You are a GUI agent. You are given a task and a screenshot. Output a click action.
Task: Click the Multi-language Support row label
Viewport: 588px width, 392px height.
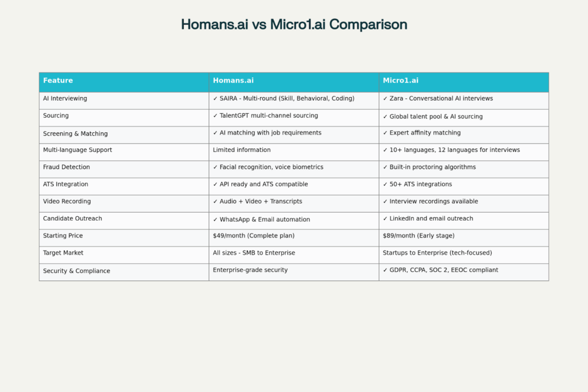(x=78, y=150)
